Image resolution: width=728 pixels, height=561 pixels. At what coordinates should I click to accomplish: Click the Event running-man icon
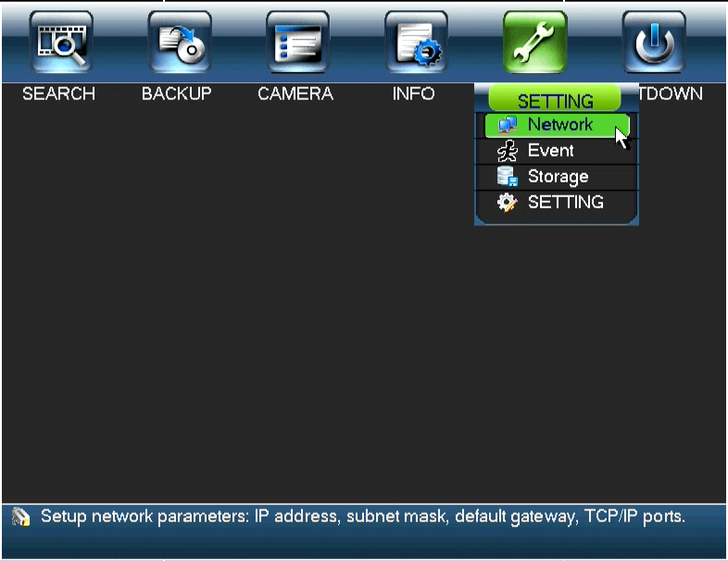coord(507,151)
